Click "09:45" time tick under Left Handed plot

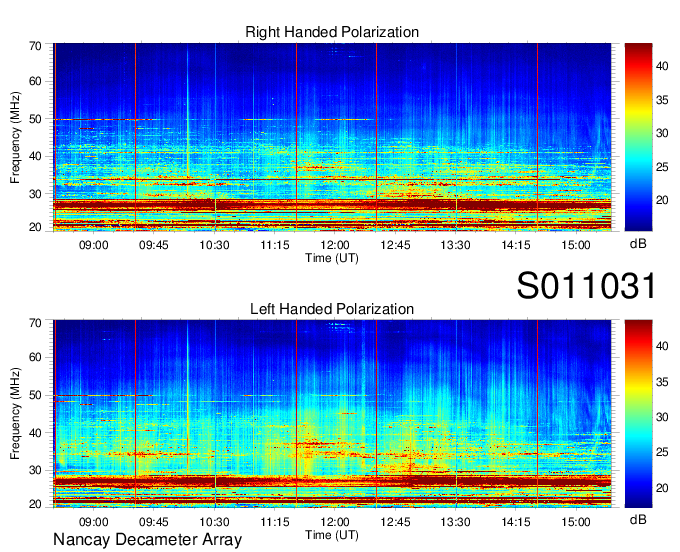coord(154,522)
